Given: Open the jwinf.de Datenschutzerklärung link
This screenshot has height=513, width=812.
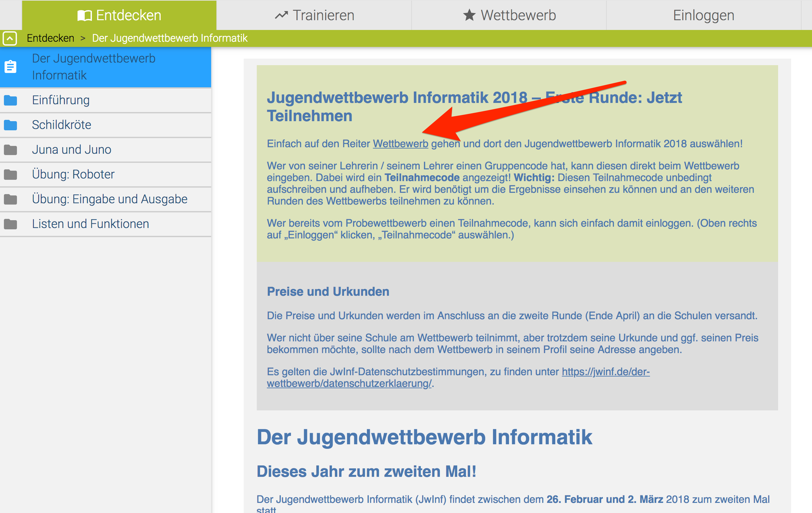Looking at the screenshot, I should coord(605,372).
